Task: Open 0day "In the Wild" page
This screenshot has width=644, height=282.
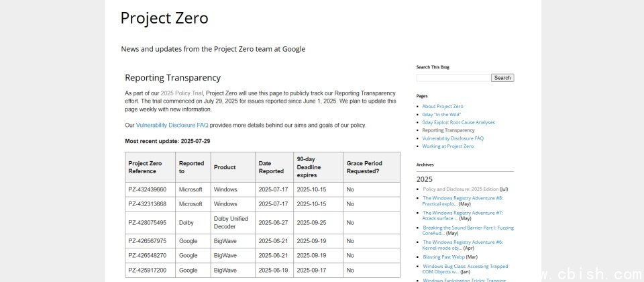Action: 441,114
